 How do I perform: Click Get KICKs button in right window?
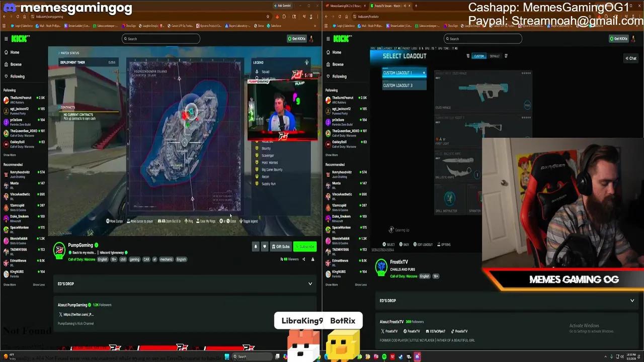tap(618, 39)
